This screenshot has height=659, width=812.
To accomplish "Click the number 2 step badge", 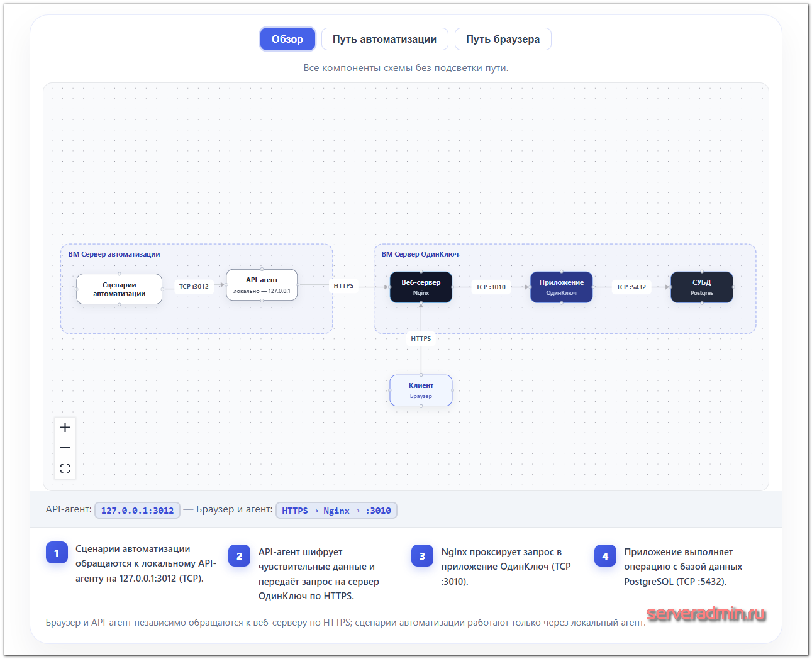I will coord(239,556).
